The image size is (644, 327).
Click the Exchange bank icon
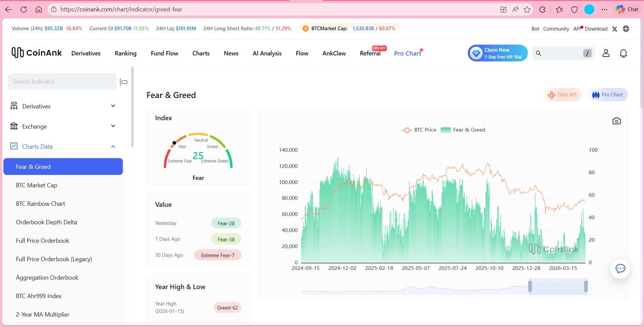click(14, 126)
